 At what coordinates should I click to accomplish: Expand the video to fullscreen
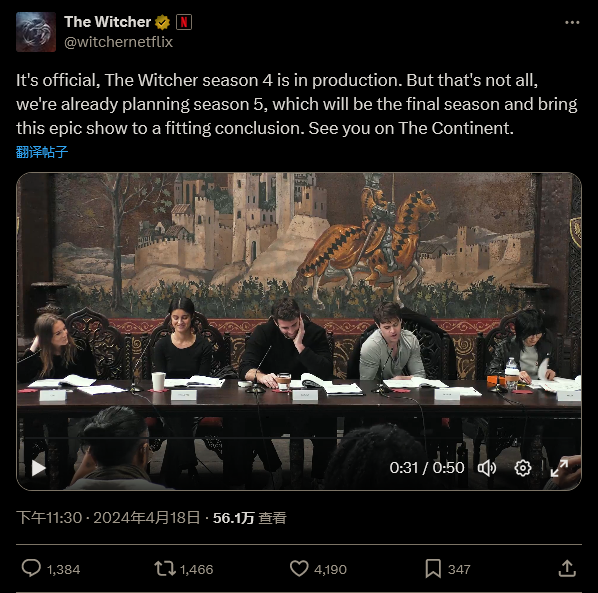pyautogui.click(x=559, y=468)
